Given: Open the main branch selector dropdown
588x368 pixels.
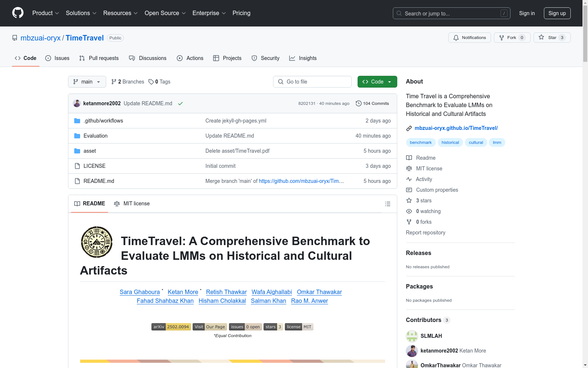Looking at the screenshot, I should click(x=87, y=82).
